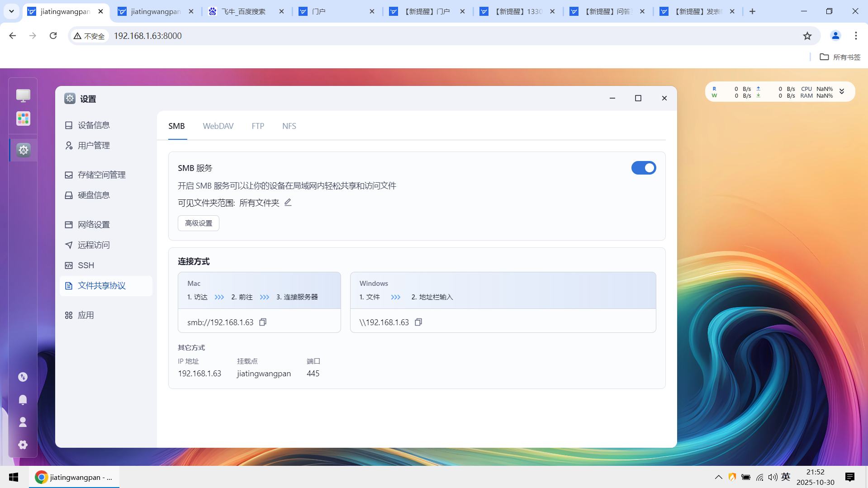
Task: Bookmark the page using the star icon
Action: [807, 35]
